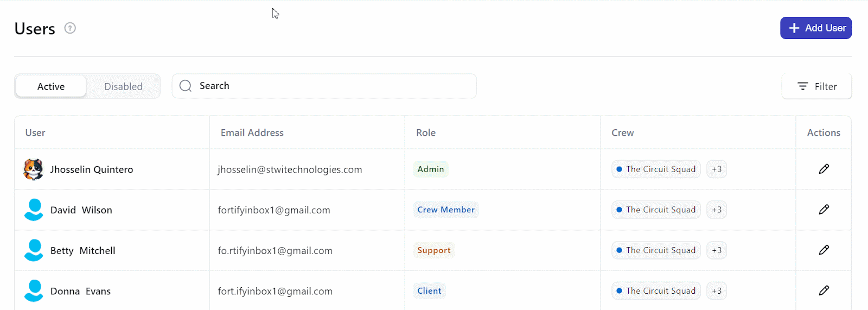Open the Filter options
Screen dimensions: 868x310
click(x=816, y=86)
